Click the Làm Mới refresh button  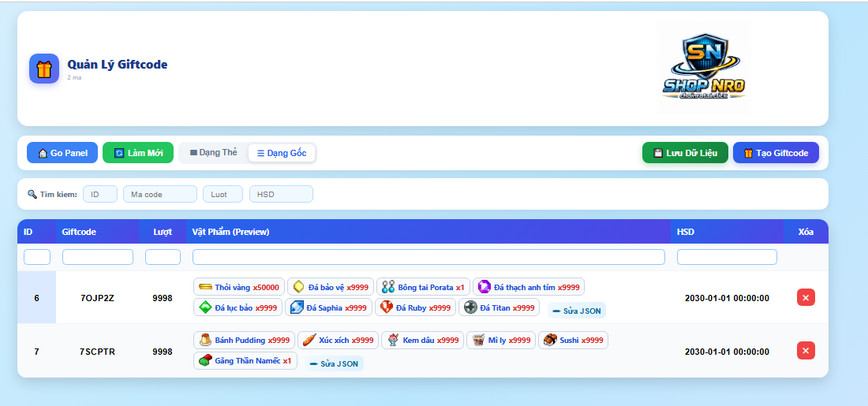[x=138, y=153]
